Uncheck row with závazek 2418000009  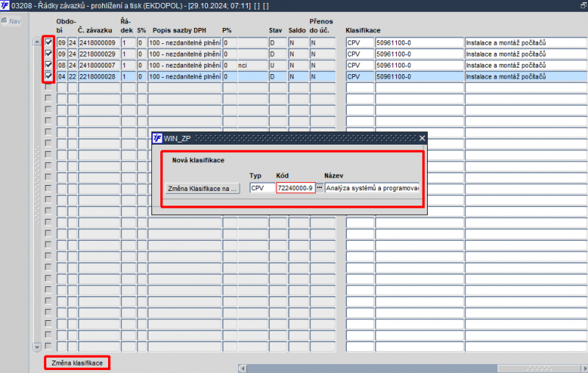[x=49, y=43]
